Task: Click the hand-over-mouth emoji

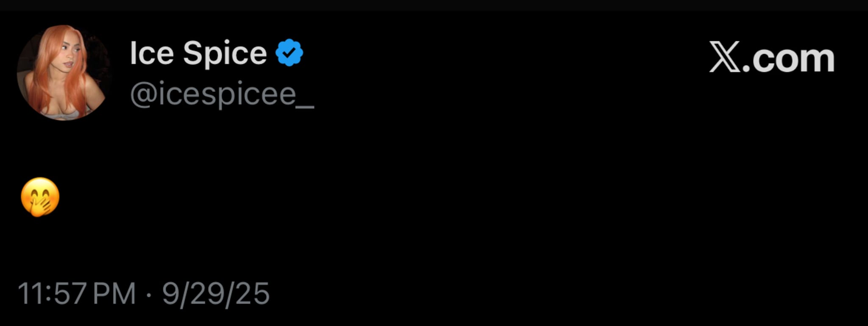Action: point(40,197)
